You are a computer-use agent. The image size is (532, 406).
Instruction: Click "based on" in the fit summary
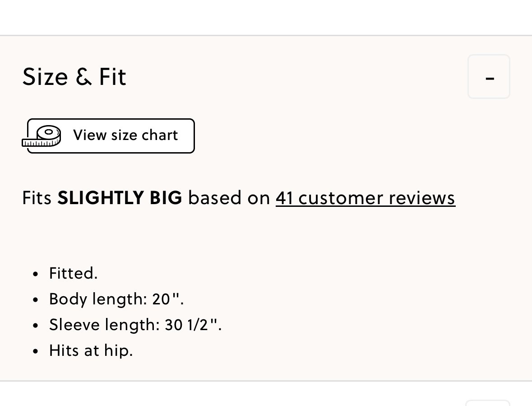click(x=229, y=198)
